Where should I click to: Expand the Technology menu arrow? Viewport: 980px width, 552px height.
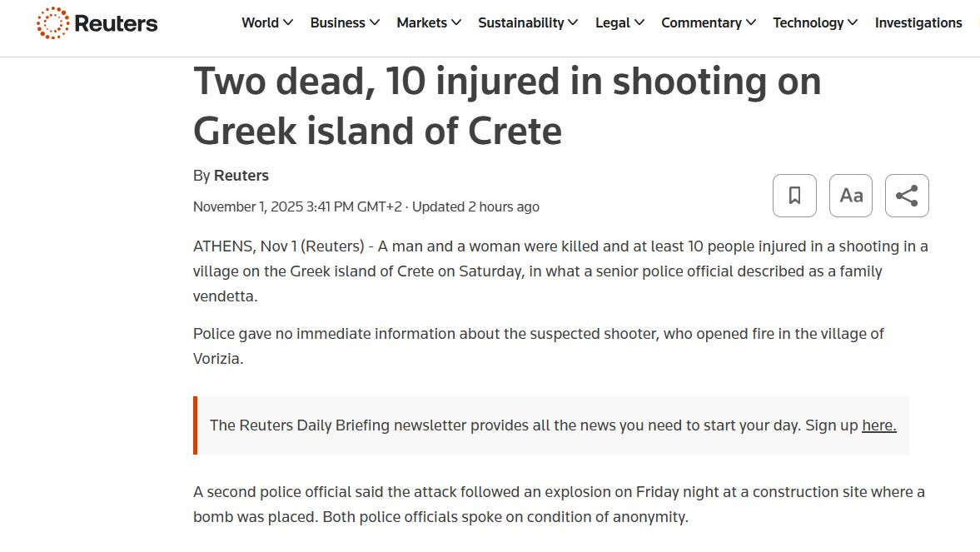pos(853,23)
